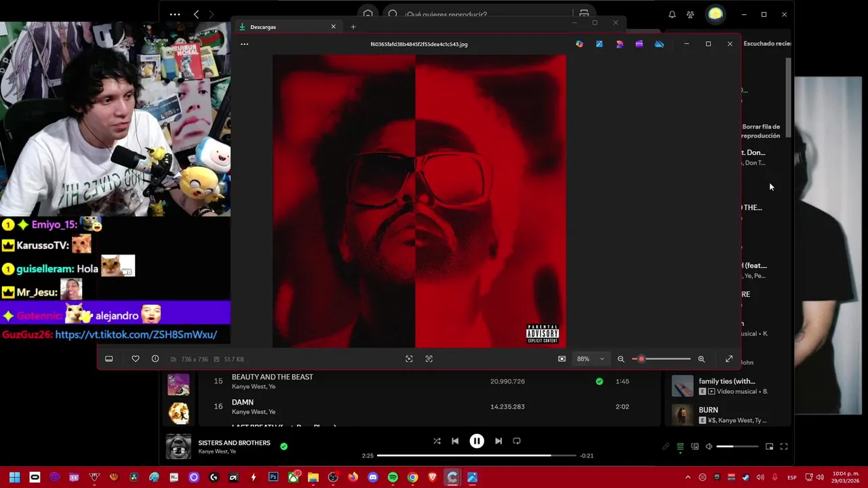Toggle shuffle in the Spotify player
Viewport: 868px width, 488px height.
point(437,441)
